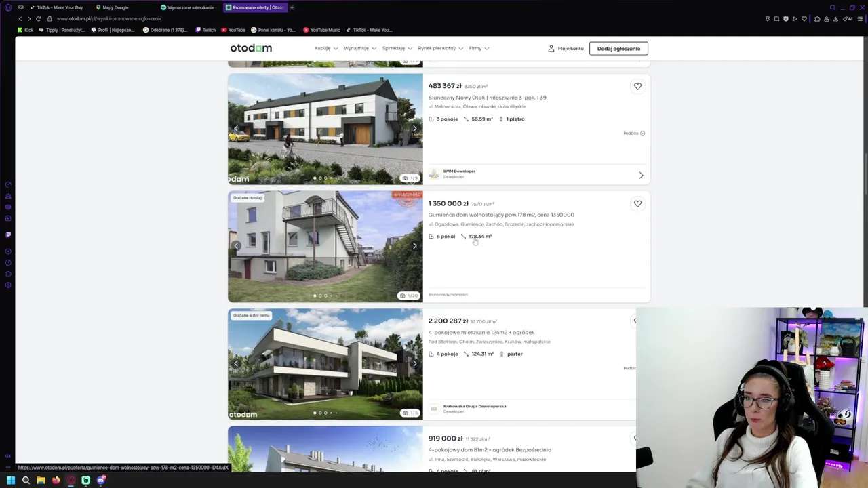868x488 pixels.
Task: Go forward in browser history
Action: [29, 19]
